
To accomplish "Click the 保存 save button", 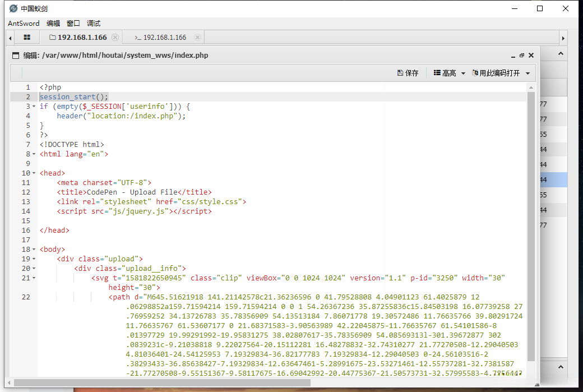I will point(408,73).
